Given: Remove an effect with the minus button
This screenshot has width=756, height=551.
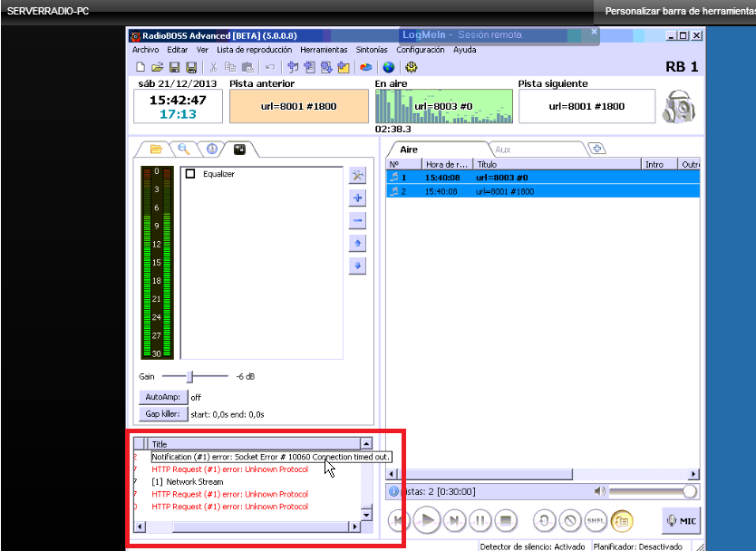Looking at the screenshot, I should pos(357,221).
